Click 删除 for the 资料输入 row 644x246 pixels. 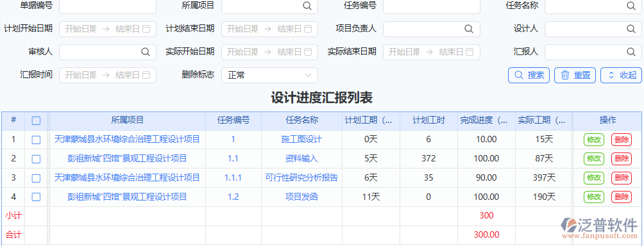(x=622, y=159)
